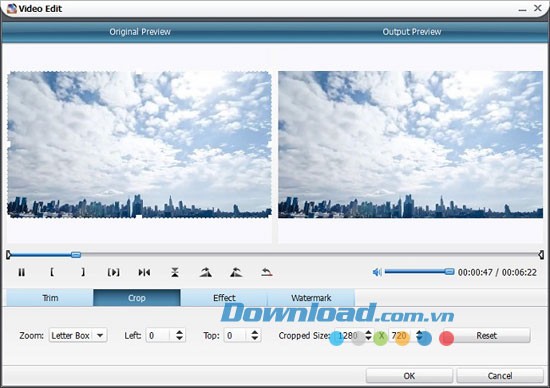Flip video vertically icon
The image size is (550, 388).
click(x=175, y=272)
